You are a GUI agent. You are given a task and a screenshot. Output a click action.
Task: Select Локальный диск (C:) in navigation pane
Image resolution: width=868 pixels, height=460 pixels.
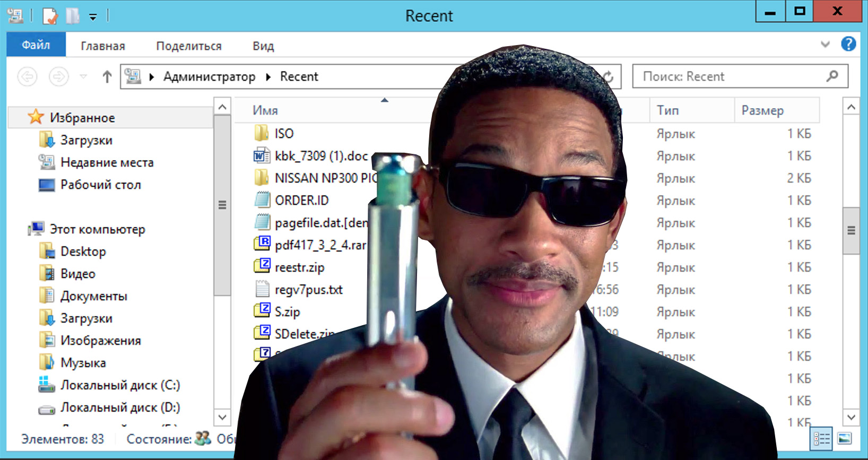point(120,385)
